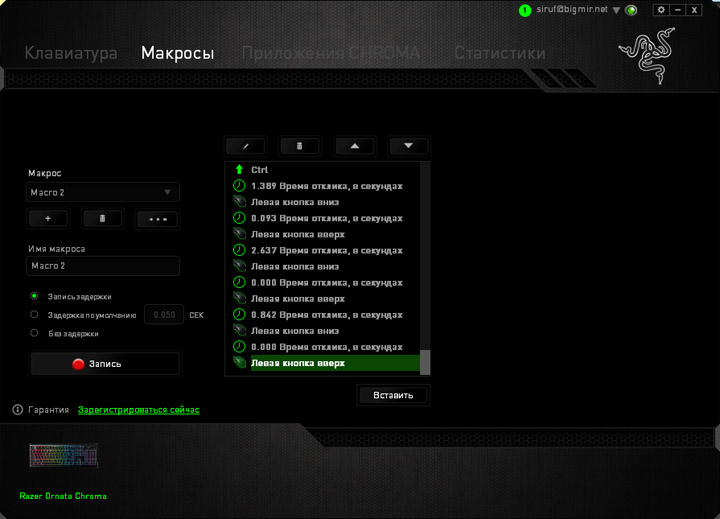
Task: Select the Razer Ornata Chroma keyboard thumbnail
Action: [63, 456]
